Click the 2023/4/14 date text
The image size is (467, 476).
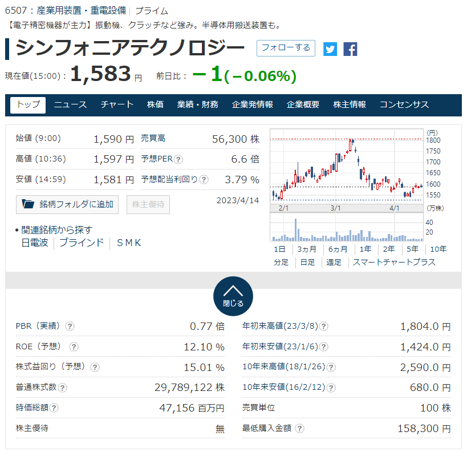tap(238, 201)
